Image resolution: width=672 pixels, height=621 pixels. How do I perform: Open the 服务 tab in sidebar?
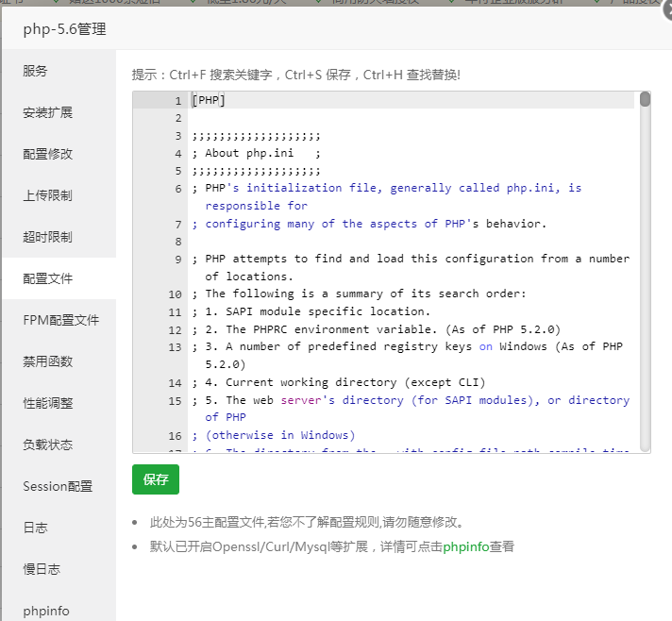[x=36, y=71]
